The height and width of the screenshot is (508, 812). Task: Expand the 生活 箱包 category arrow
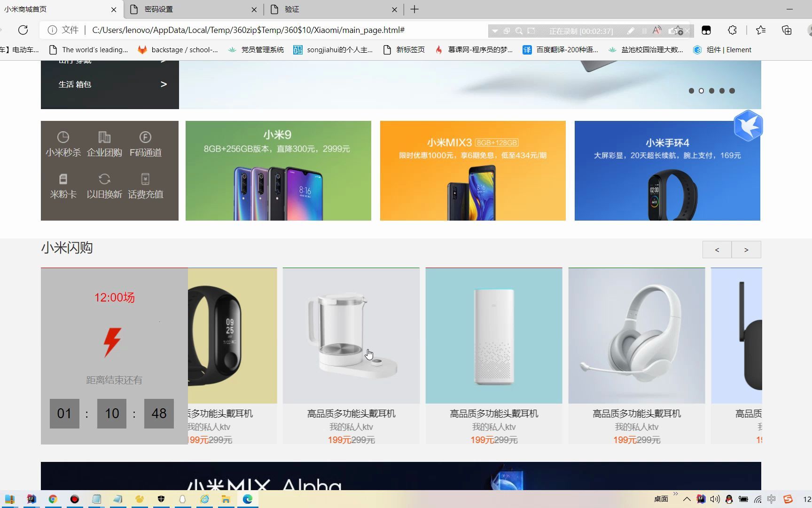164,84
